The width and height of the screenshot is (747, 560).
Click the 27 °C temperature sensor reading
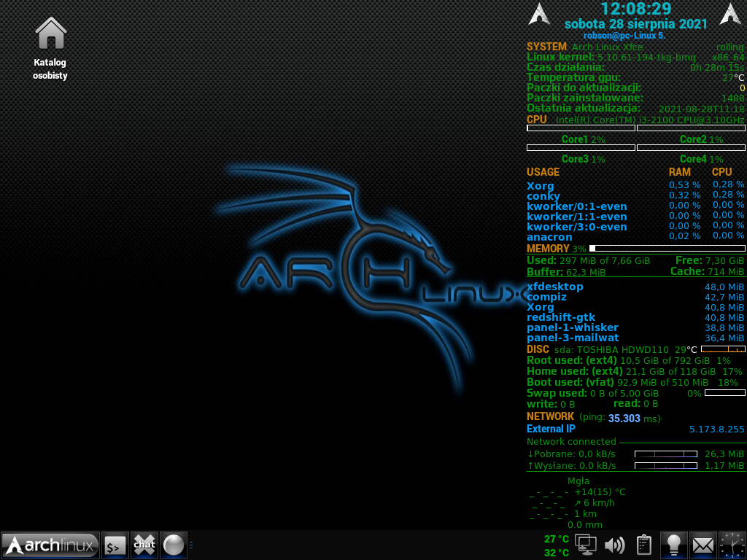click(556, 539)
